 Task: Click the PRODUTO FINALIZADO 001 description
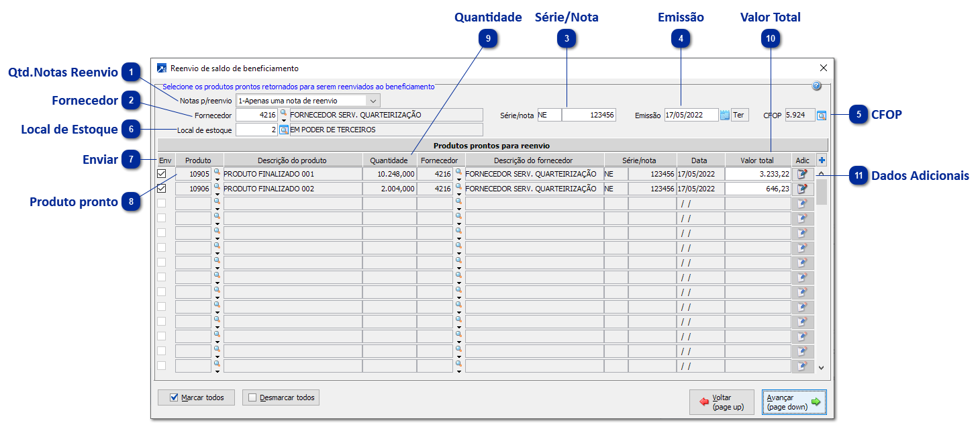(292, 174)
